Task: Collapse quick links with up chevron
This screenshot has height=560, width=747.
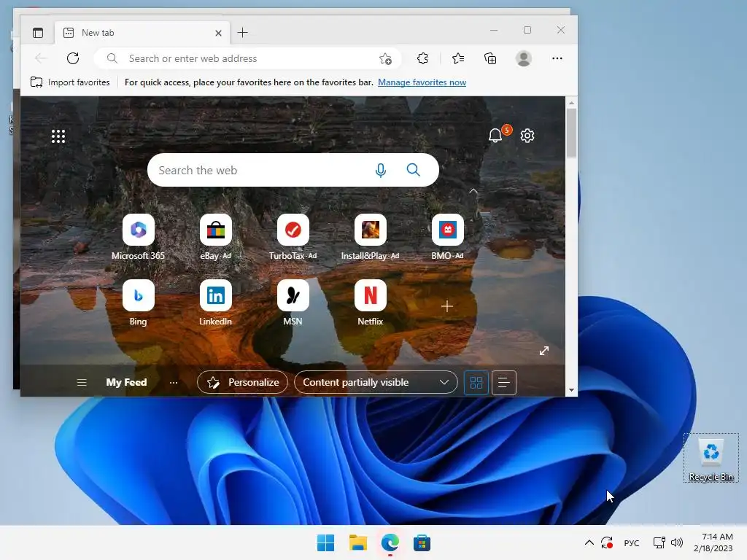Action: 473,191
